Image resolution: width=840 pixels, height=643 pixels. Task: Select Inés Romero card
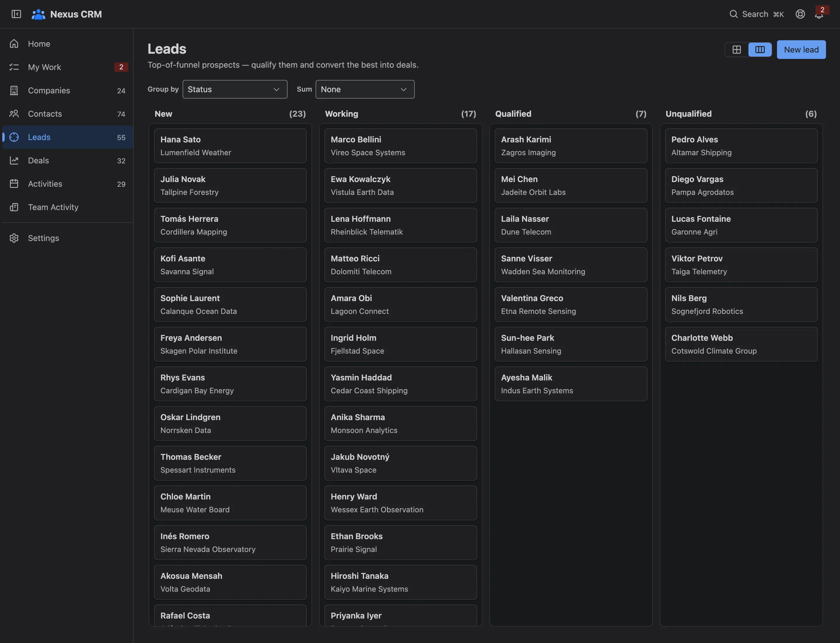pos(230,543)
